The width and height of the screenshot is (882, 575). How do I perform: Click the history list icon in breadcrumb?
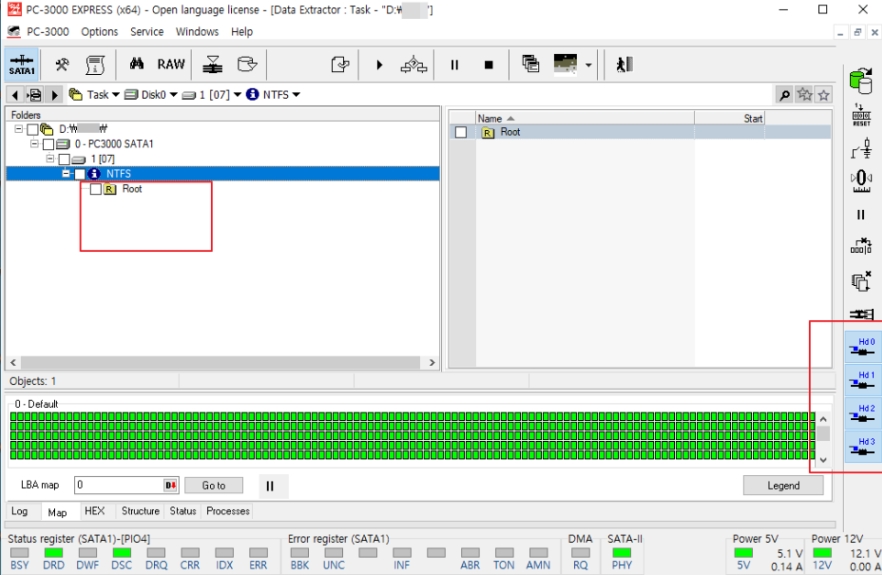[x=35, y=95]
